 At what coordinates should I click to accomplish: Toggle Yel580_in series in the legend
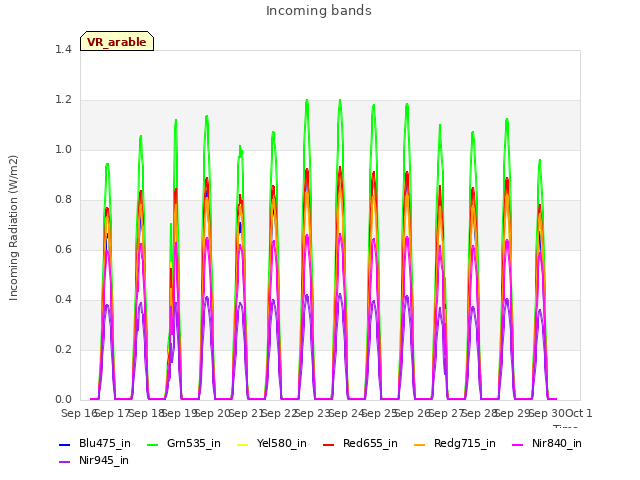(x=272, y=444)
